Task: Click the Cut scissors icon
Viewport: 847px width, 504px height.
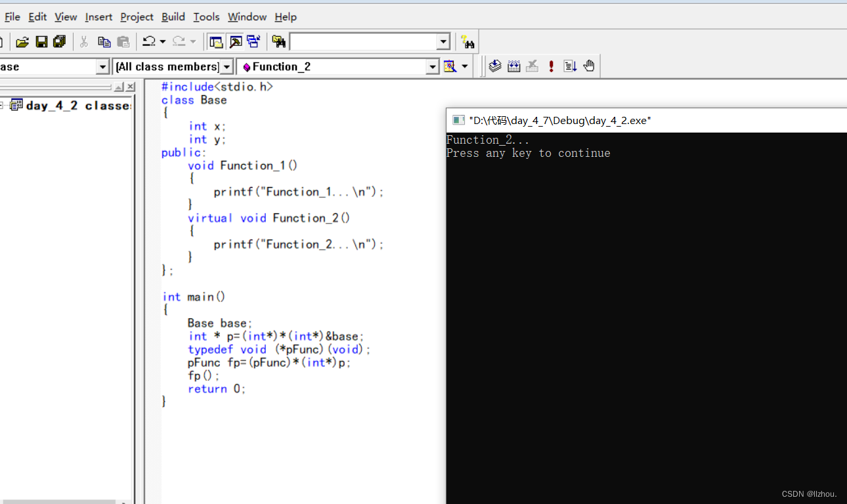Action: coord(84,42)
